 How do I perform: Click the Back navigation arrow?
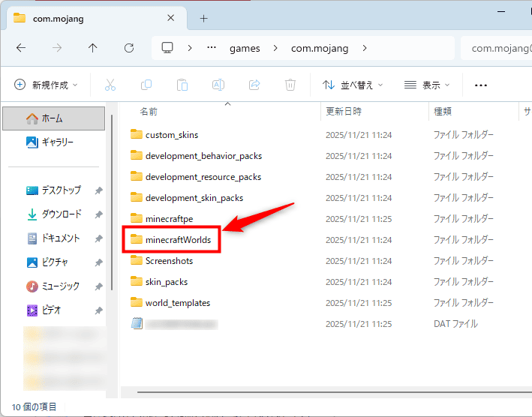(x=21, y=48)
